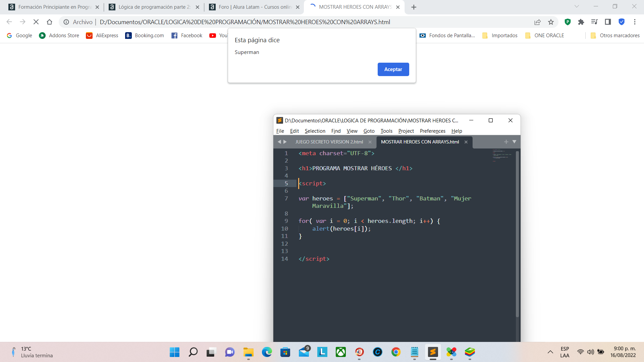Open Xbox app from the taskbar
The width and height of the screenshot is (644, 362).
pos(341,352)
